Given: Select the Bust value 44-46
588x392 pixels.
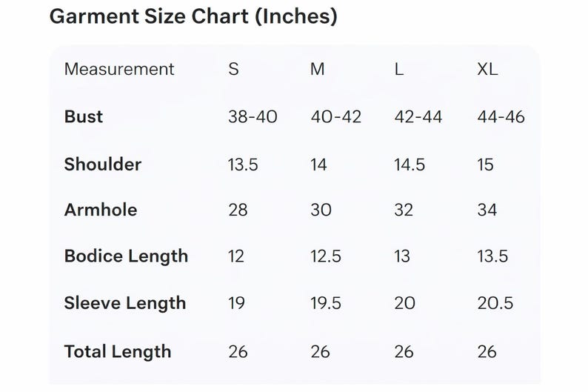Looking at the screenshot, I should (501, 116).
